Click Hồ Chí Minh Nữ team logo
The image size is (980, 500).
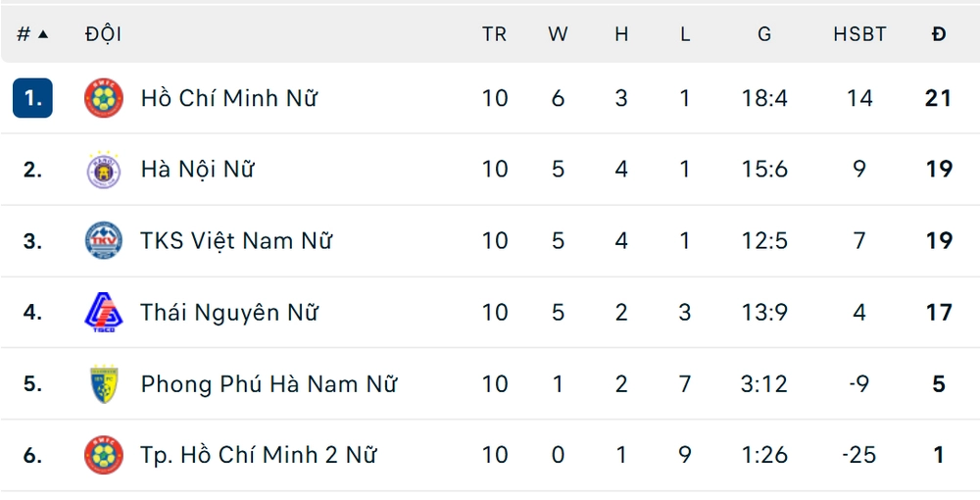[x=103, y=98]
